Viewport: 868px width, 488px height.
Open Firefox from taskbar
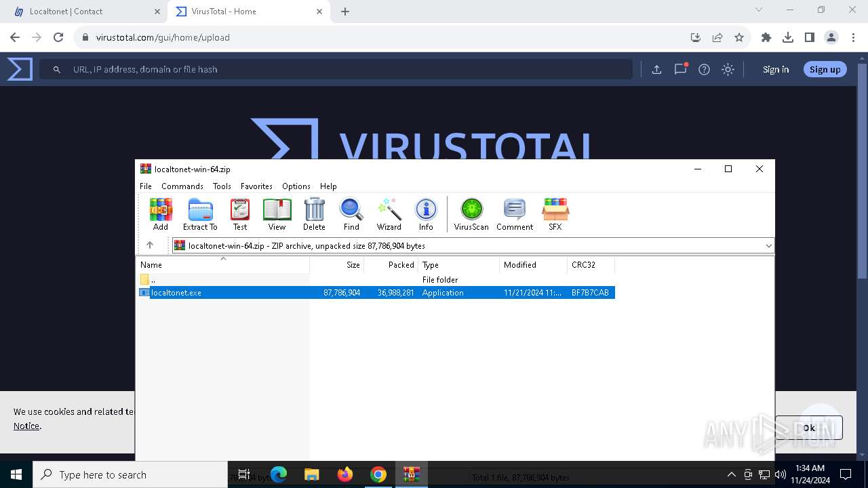[x=345, y=474]
